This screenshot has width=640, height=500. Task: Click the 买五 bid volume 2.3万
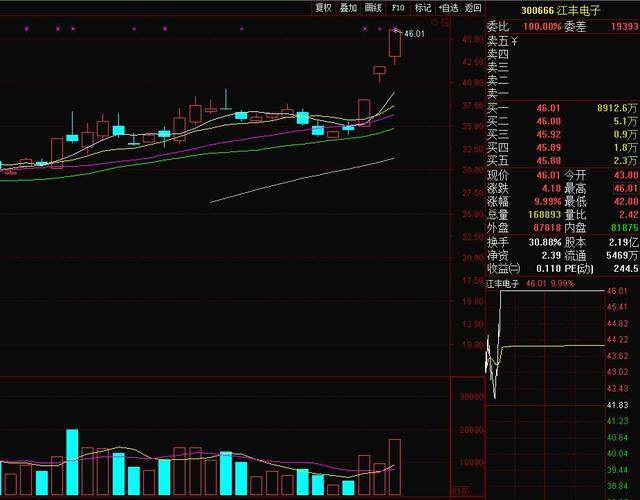pos(625,160)
